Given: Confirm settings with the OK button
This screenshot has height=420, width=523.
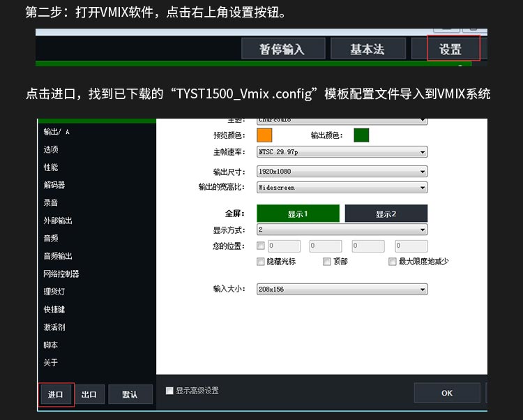Looking at the screenshot, I should (447, 393).
